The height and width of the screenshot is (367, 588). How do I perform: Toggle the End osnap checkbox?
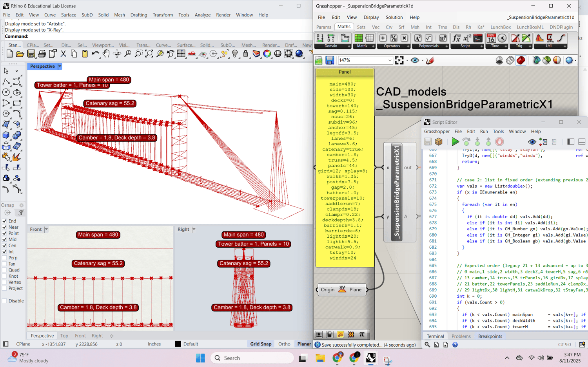[x=4, y=221]
